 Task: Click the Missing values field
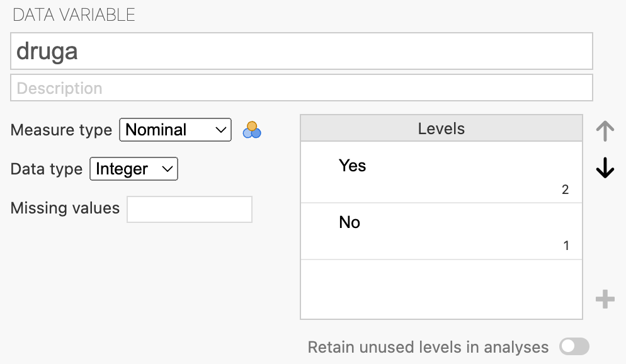coord(190,209)
